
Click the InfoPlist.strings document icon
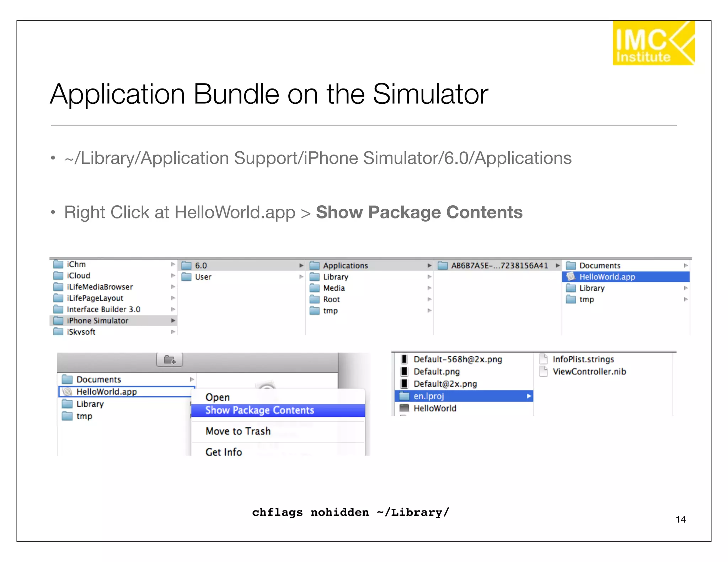544,359
